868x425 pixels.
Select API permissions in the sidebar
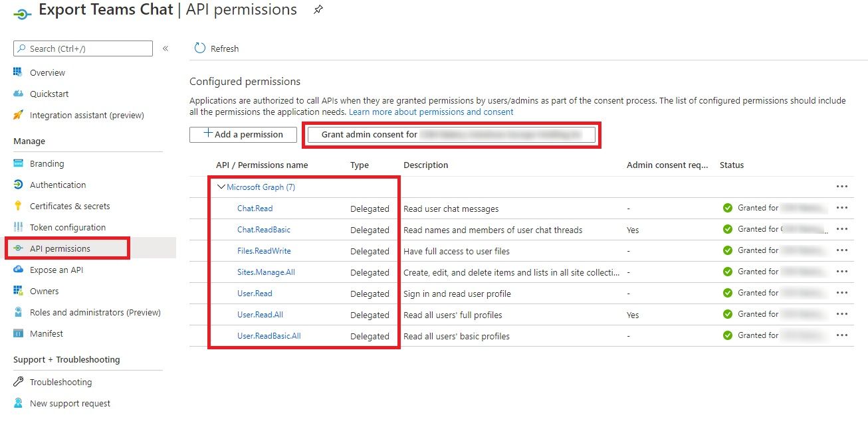point(60,248)
